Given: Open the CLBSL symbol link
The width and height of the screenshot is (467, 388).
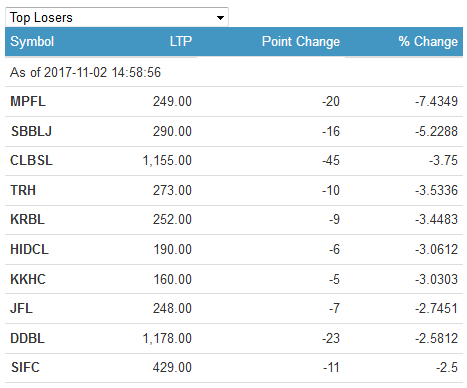Looking at the screenshot, I should click(x=31, y=161).
